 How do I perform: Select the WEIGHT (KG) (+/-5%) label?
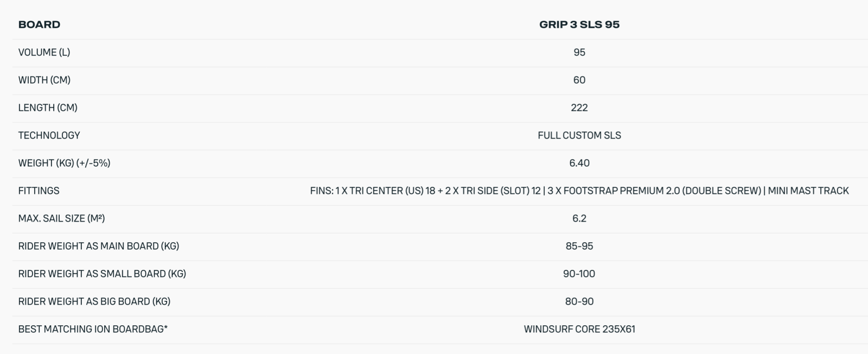coord(64,163)
